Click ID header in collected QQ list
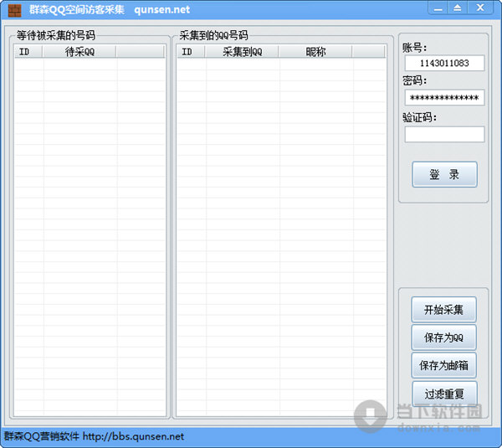502x448 pixels. point(191,52)
